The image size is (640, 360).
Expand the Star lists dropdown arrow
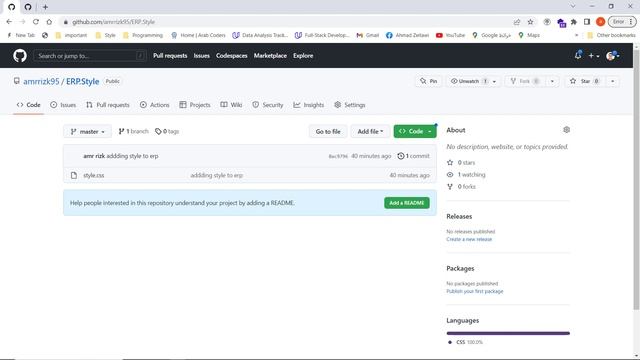tap(612, 81)
